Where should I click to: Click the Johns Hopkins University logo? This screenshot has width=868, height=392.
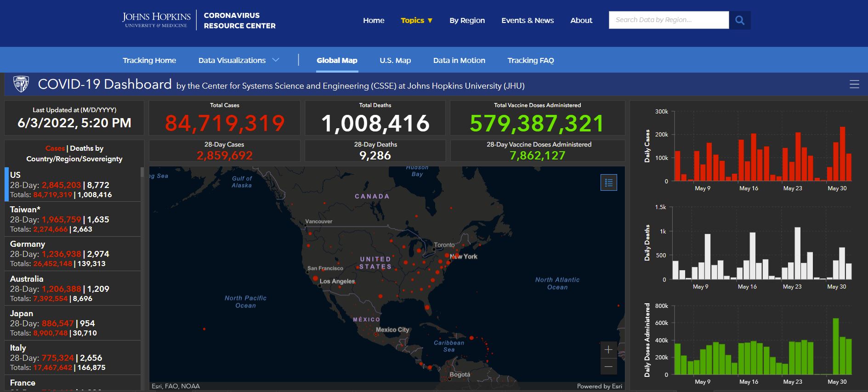pyautogui.click(x=156, y=20)
